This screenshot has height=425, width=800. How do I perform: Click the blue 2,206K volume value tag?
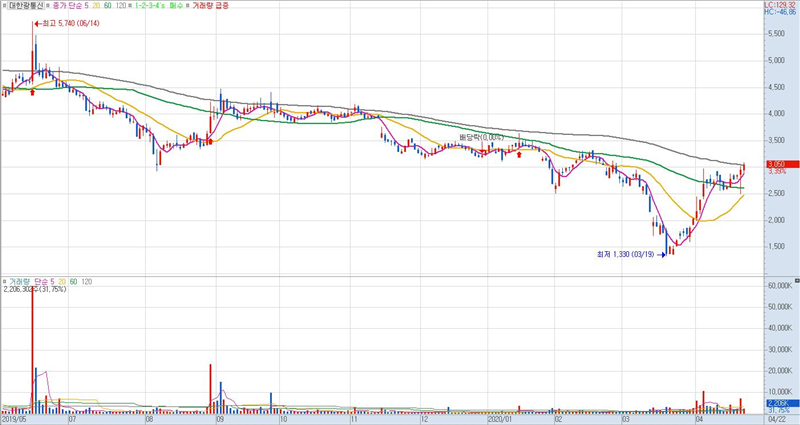(777, 402)
